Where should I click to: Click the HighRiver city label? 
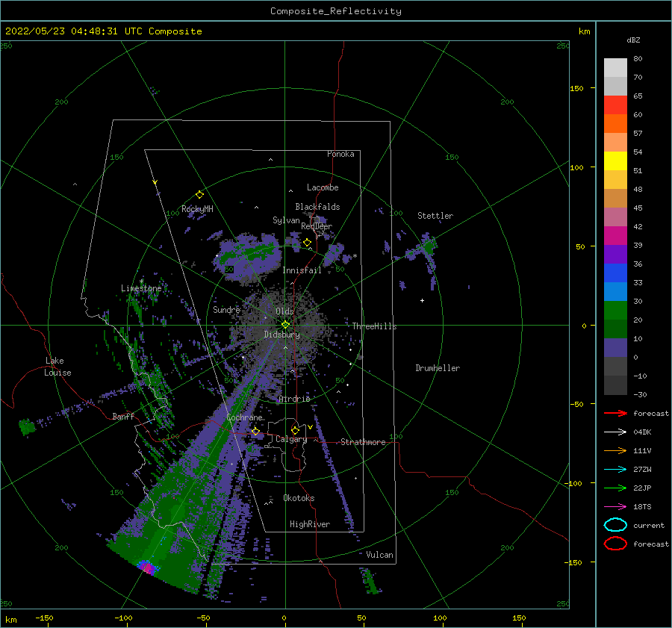(310, 524)
